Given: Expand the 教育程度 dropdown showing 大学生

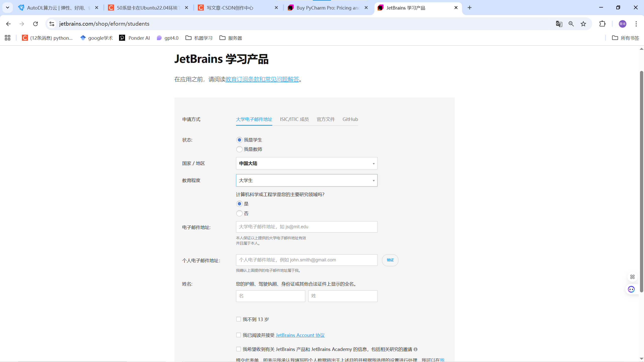Looking at the screenshot, I should 306,180.
